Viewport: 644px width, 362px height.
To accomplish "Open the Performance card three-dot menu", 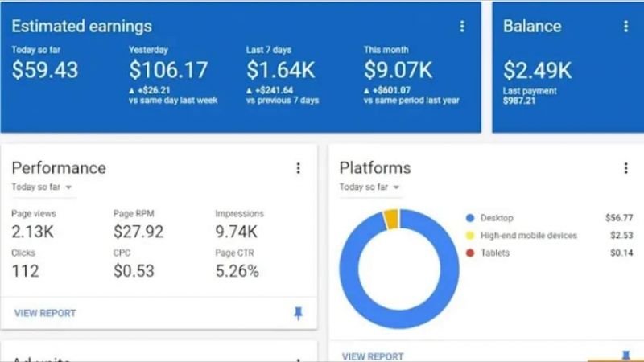I will coord(298,168).
